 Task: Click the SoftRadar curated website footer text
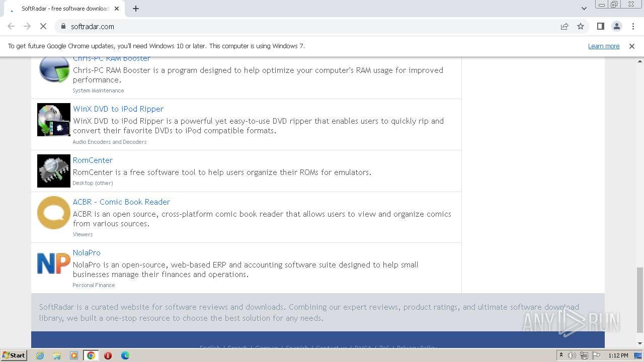[309, 312]
